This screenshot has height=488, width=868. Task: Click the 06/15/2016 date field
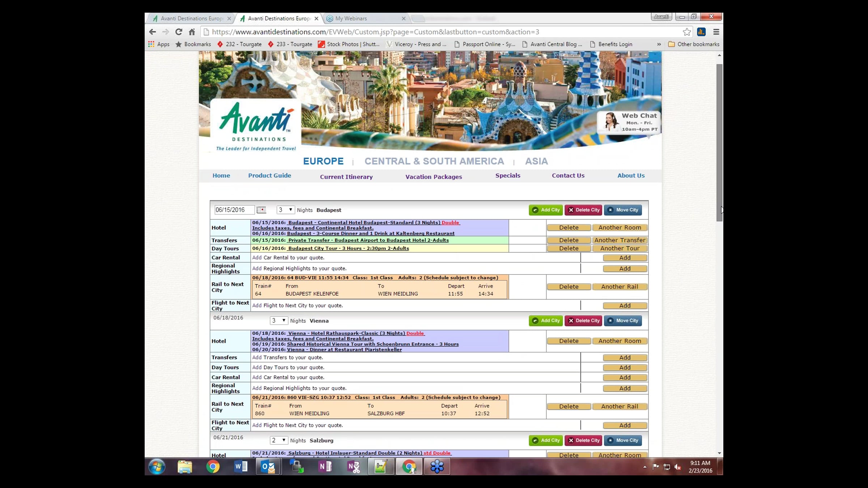tap(234, 210)
